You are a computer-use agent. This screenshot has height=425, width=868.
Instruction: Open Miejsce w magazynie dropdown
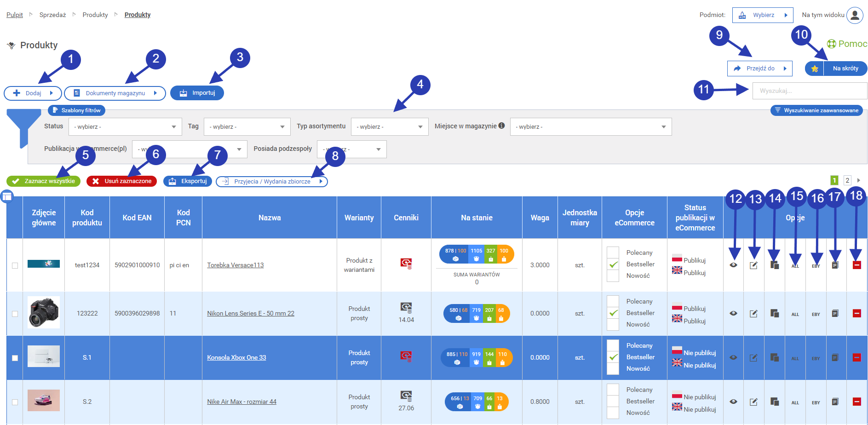590,127
